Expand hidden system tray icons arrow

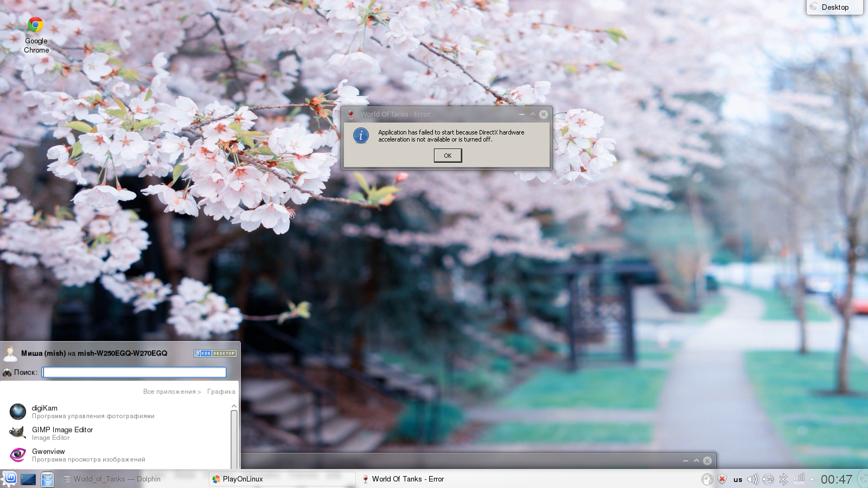(812, 479)
